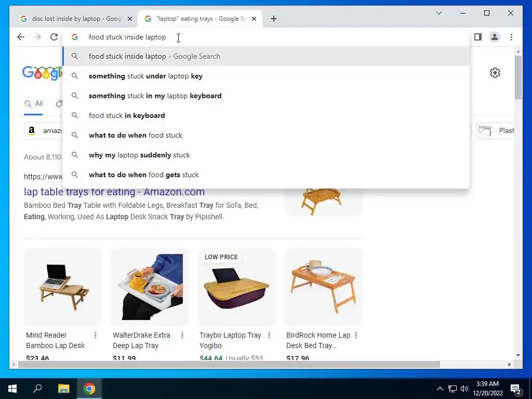Pick 'something stuck in my laptop keyboard' suggestion
Image resolution: width=532 pixels, height=399 pixels.
(x=267, y=96)
